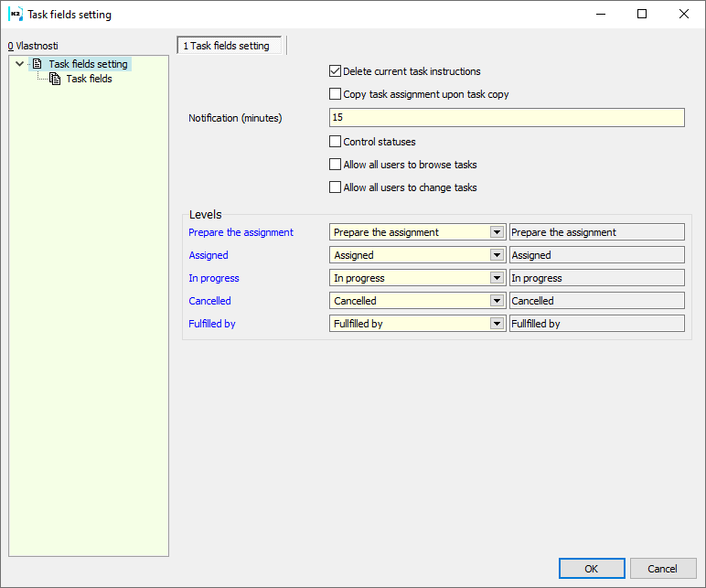Image resolution: width=706 pixels, height=588 pixels.
Task: Focus the Notification minutes input field
Action: coord(506,118)
